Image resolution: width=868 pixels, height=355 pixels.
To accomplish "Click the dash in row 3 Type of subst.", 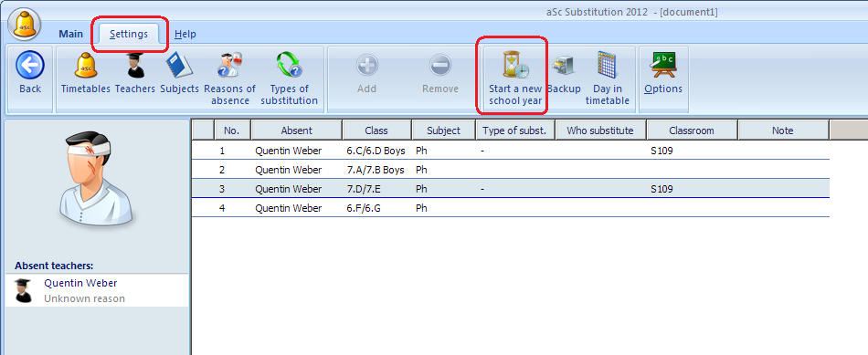I will point(482,189).
